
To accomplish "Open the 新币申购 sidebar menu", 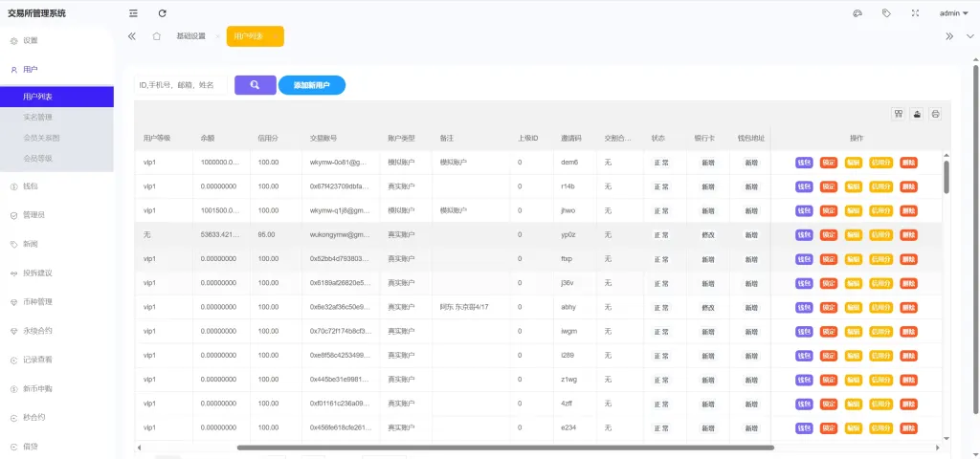I will pyautogui.click(x=56, y=388).
